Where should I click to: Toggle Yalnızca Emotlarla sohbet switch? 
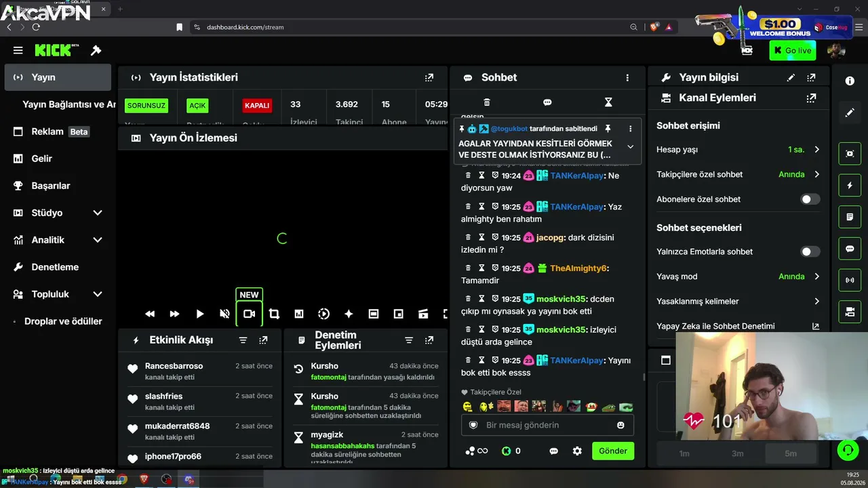point(810,251)
